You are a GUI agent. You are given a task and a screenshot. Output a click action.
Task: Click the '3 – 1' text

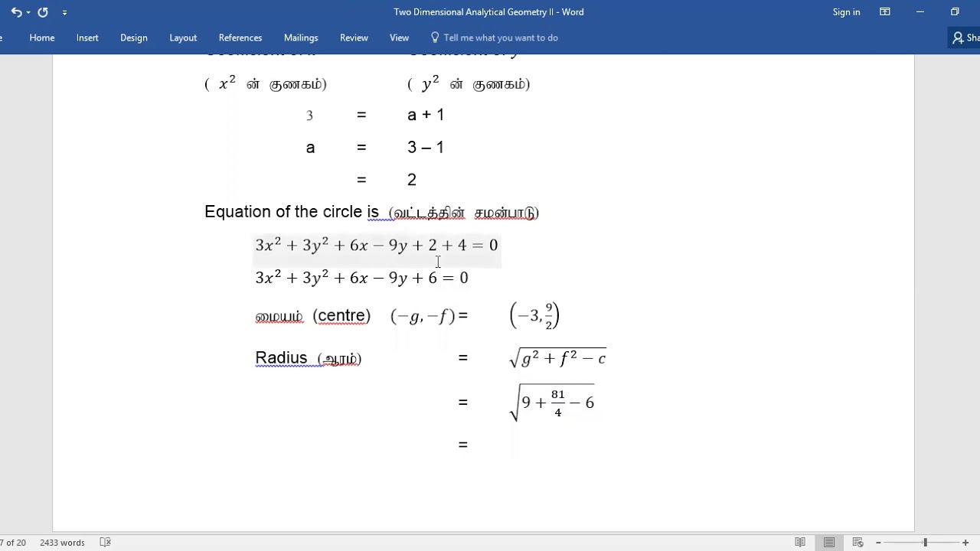point(426,147)
